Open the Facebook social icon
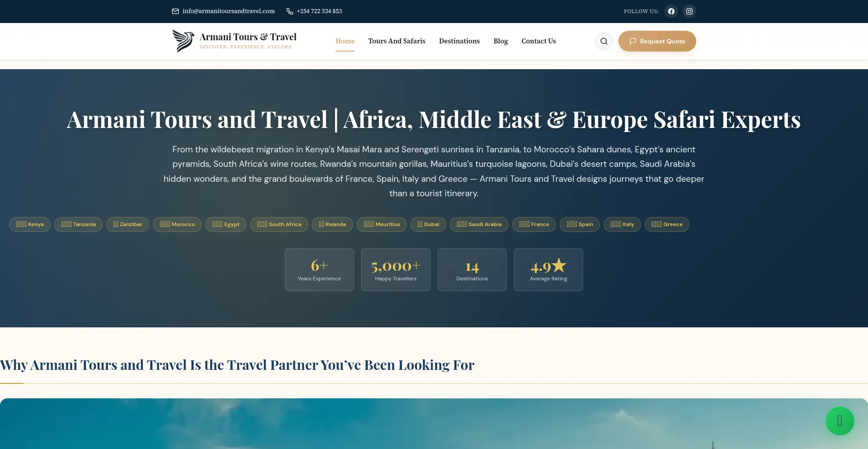This screenshot has height=449, width=868. click(x=671, y=11)
